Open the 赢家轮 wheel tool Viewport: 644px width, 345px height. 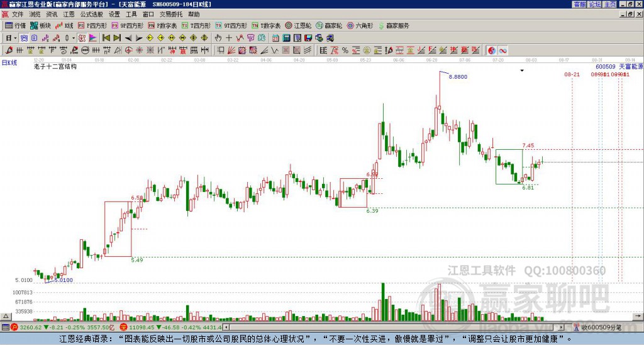(x=329, y=25)
